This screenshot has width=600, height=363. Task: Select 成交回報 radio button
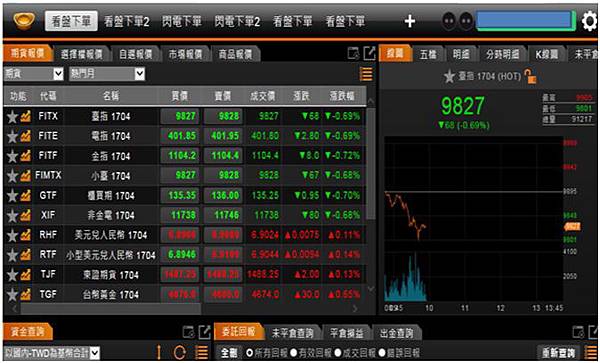pyautogui.click(x=338, y=353)
